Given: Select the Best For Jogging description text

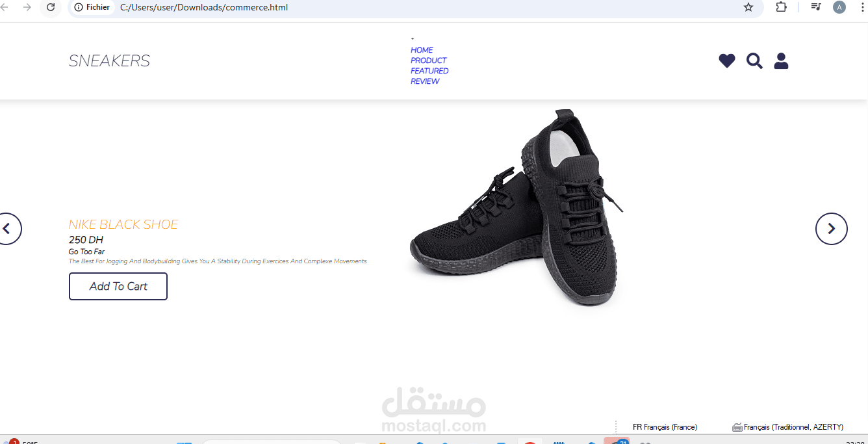Looking at the screenshot, I should pyautogui.click(x=218, y=261).
